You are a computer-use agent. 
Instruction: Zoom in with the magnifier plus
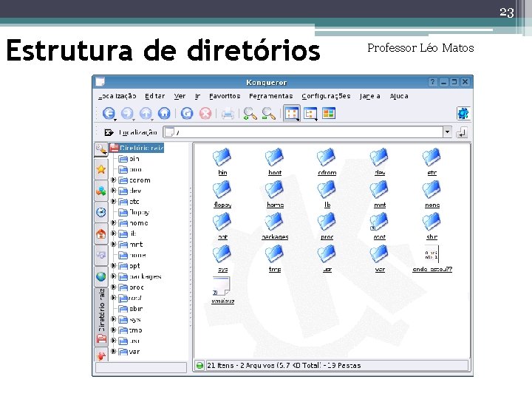250,114
